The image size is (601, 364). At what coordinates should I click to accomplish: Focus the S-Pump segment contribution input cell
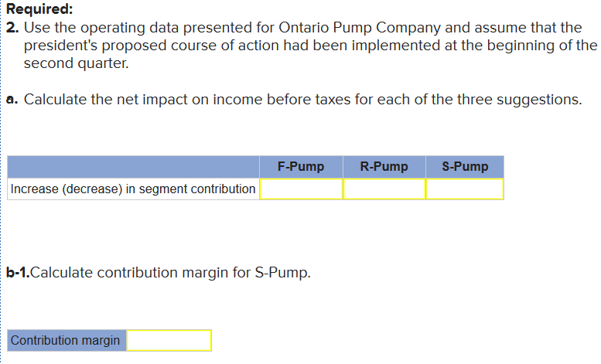(465, 189)
